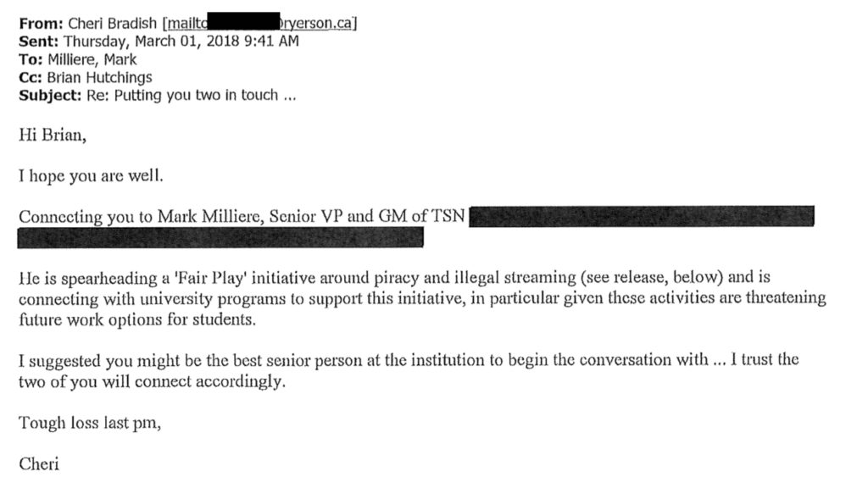
Task: Select the To recipient Milliere, Mark
Action: tap(92, 60)
